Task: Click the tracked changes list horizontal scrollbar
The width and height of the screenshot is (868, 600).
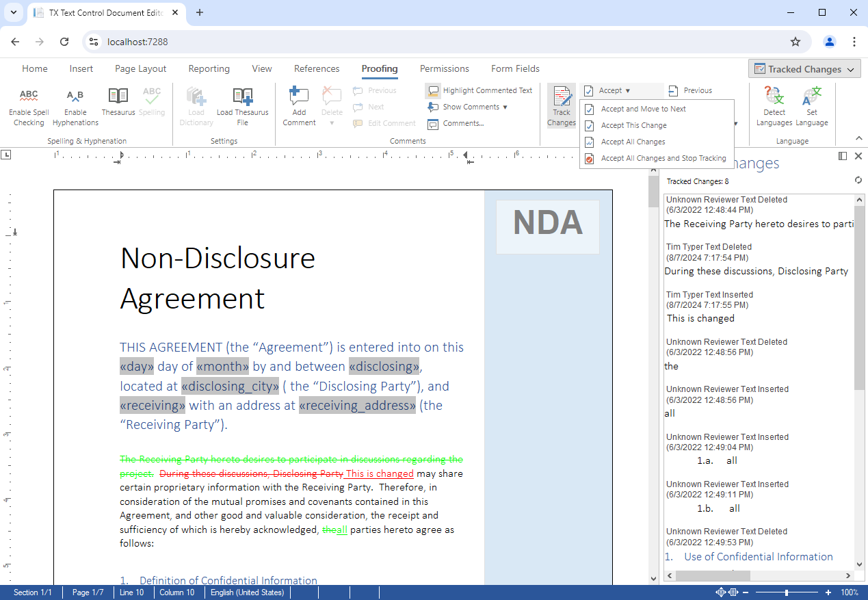Action: pos(713,575)
